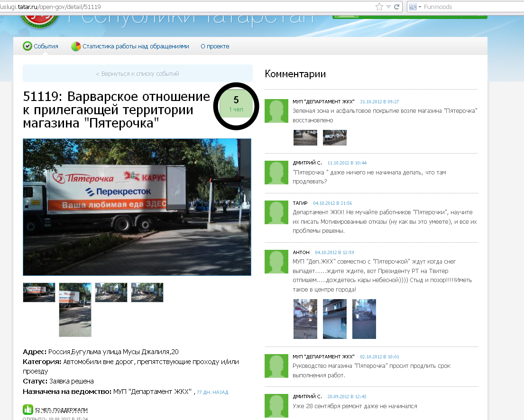Viewport: 524px width, 420px height.
Task: Click the 02.10.2012 в 10:01 timestamp
Action: pyautogui.click(x=379, y=357)
